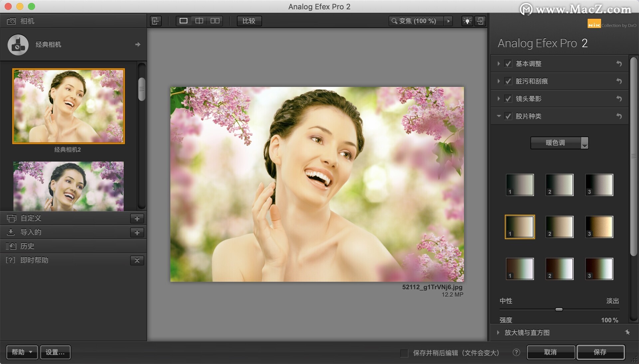
Task: Select the 经典相机2 preset thumbnail
Action: coord(69,106)
